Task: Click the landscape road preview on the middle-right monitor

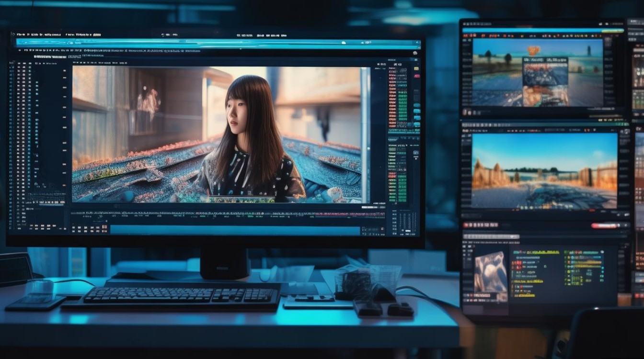Action: coord(544,171)
